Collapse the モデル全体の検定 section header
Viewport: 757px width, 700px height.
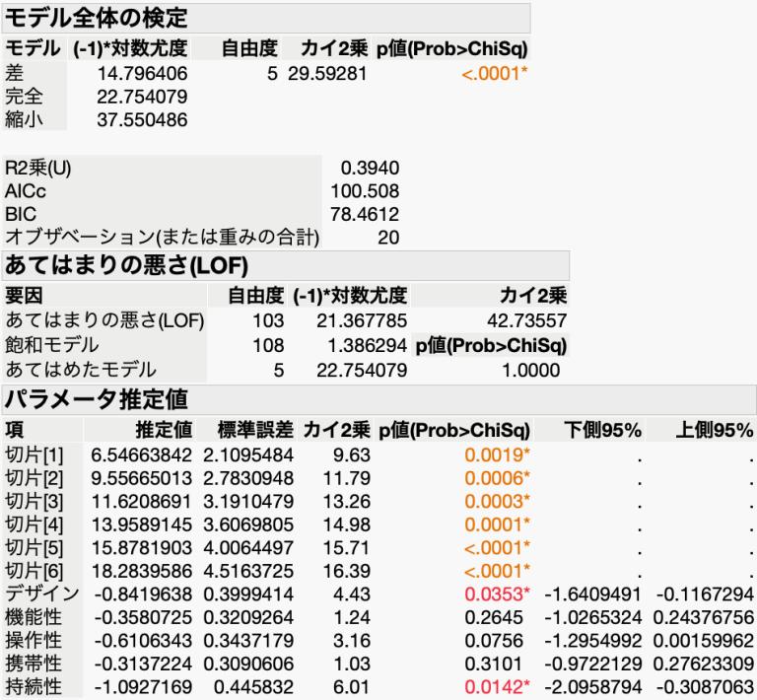point(97,18)
